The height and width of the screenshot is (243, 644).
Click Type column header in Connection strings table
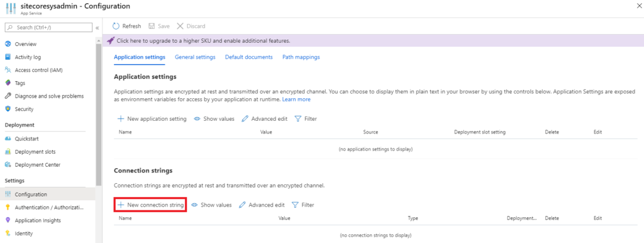pos(413,218)
